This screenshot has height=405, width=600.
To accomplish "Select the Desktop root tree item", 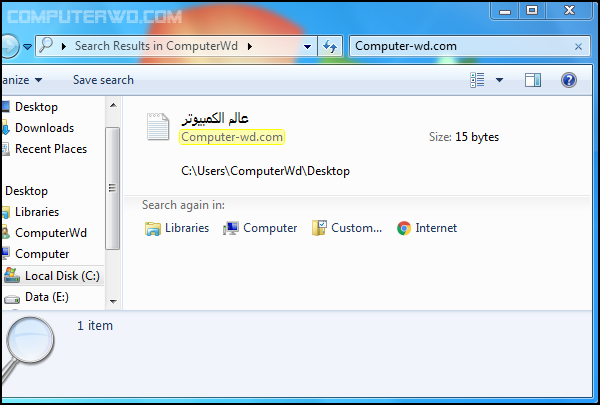I will 26,191.
